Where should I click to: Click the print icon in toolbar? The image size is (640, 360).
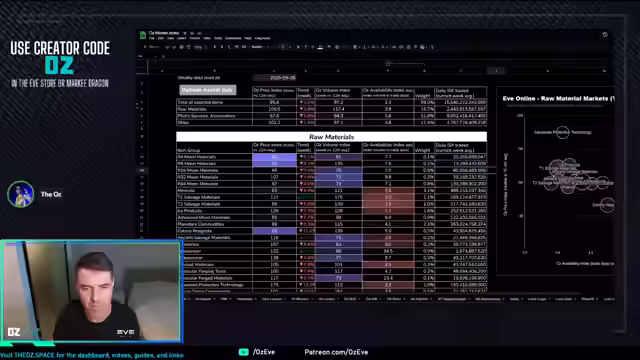click(182, 47)
